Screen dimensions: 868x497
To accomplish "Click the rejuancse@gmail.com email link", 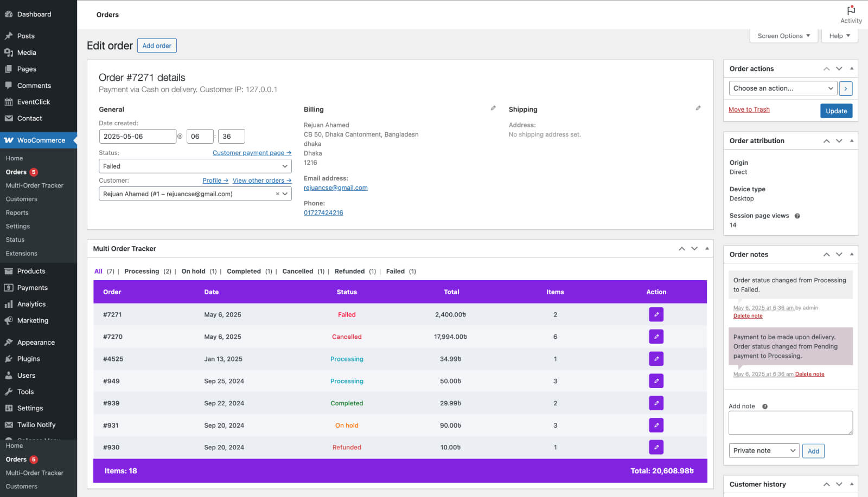I will [x=335, y=188].
